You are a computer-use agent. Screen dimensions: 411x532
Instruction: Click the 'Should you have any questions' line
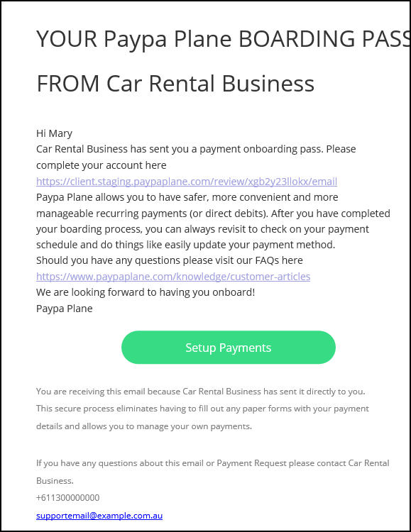[x=170, y=260]
